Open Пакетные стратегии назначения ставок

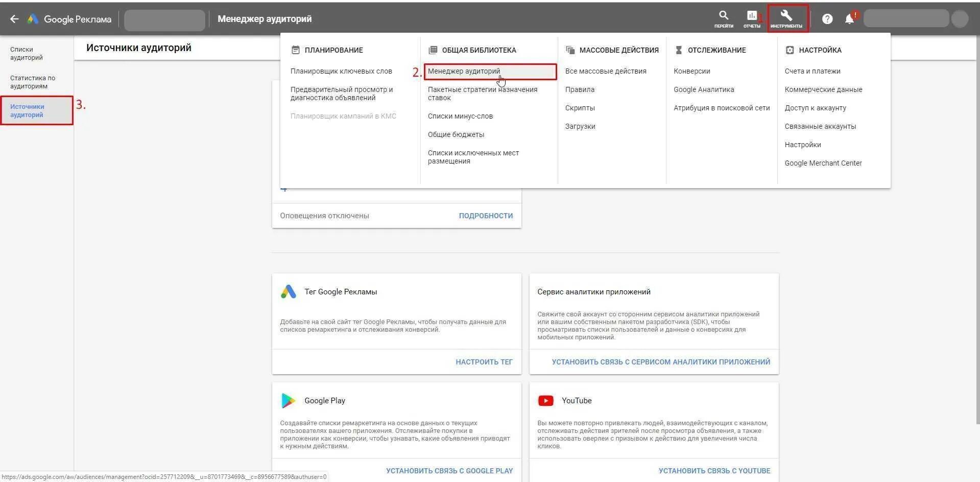tap(483, 94)
